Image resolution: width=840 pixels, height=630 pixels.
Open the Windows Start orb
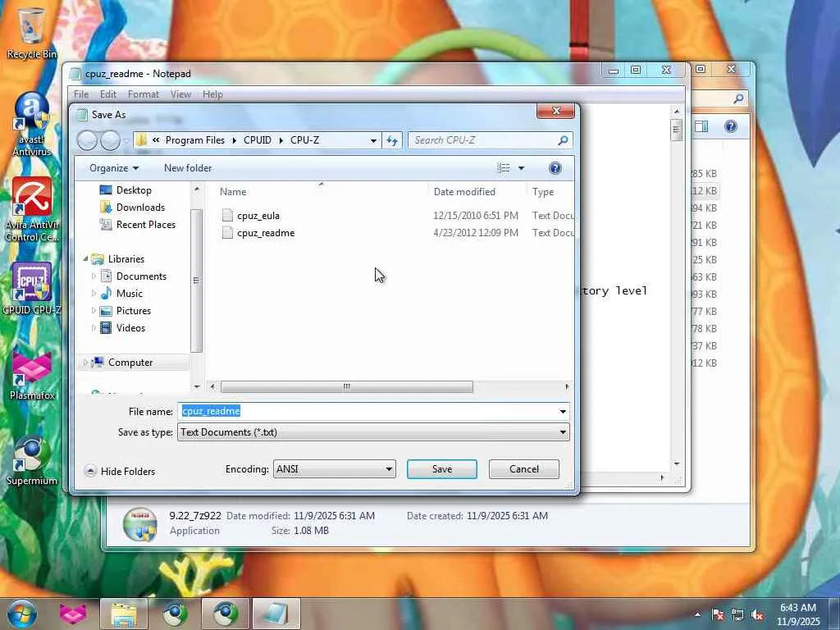pyautogui.click(x=22, y=614)
